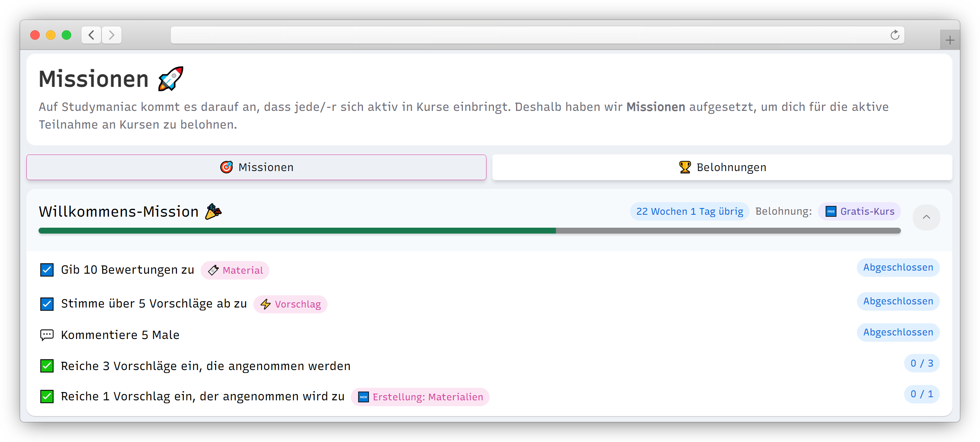Click the Kommentiere 5 Male text
Image resolution: width=980 pixels, height=442 pixels.
coord(120,335)
